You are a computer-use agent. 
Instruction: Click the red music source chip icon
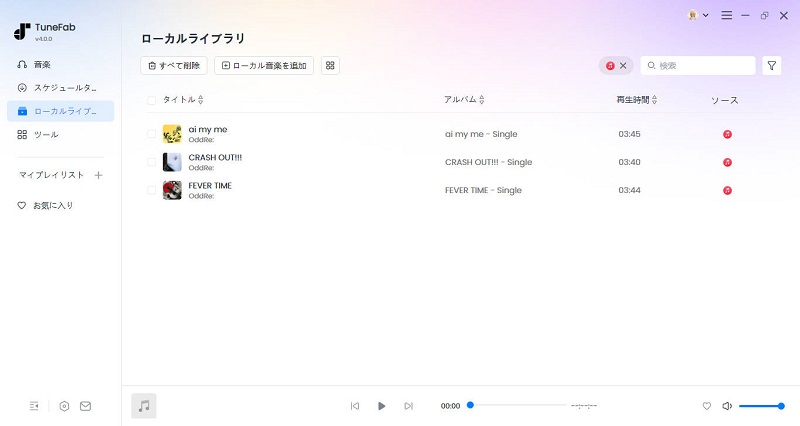pos(610,65)
